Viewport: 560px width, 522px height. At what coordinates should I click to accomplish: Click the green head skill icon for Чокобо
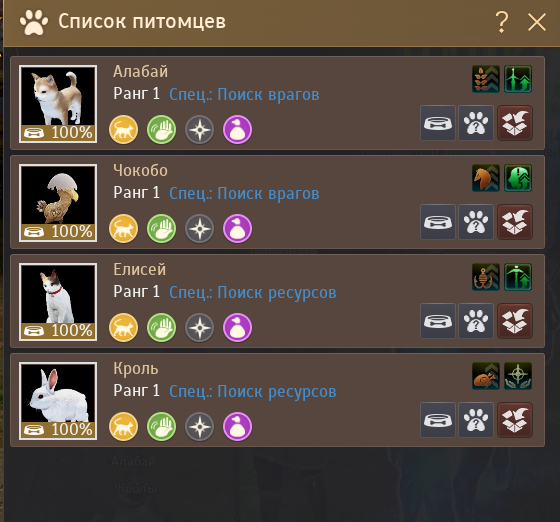(518, 178)
